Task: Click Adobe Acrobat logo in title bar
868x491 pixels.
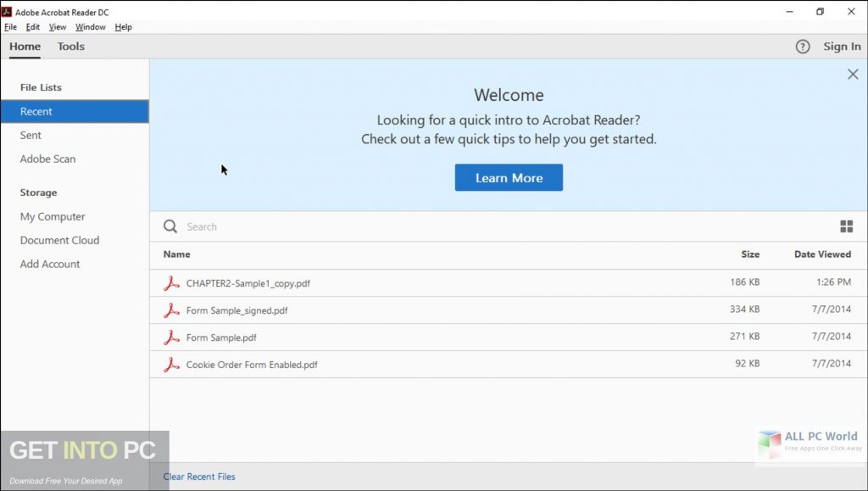Action: 7,12
